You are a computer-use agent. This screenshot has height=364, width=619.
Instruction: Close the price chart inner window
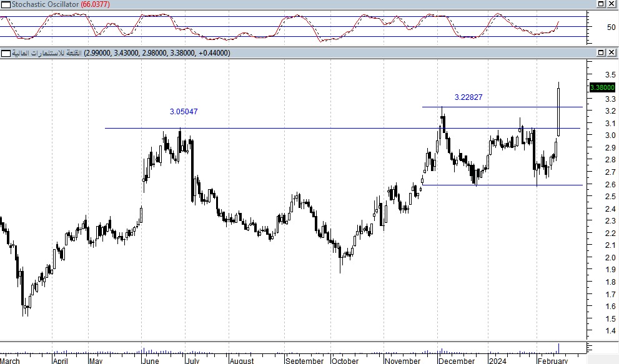click(x=612, y=53)
